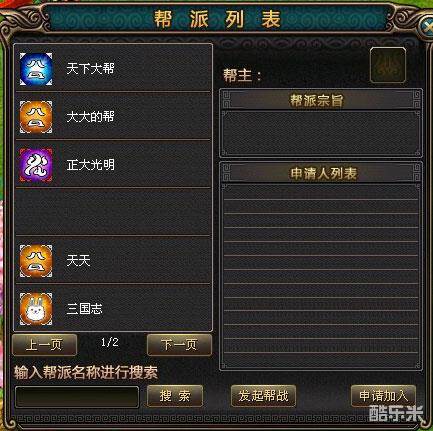Select the 大大的帮 guild name
The width and height of the screenshot is (433, 431).
[x=90, y=117]
